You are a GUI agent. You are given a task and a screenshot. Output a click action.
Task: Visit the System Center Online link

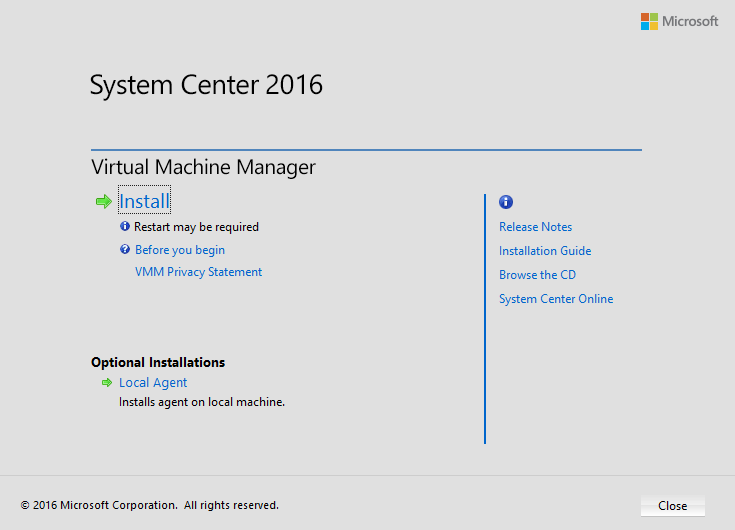pyautogui.click(x=556, y=299)
